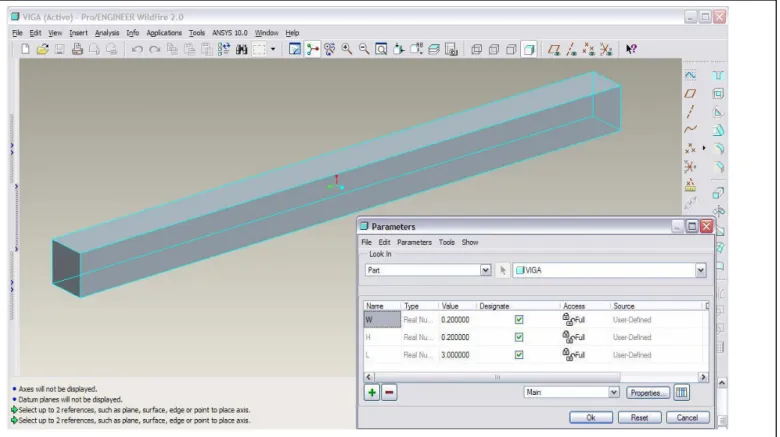Switch to wireframe display style
Image resolution: width=780 pixels, height=437 pixels.
pos(477,49)
